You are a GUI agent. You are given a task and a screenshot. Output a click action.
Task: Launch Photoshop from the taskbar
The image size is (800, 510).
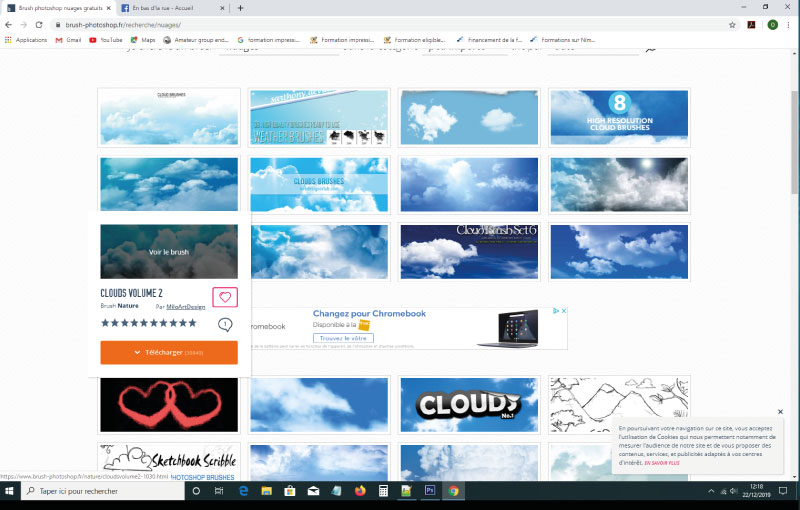[430, 491]
